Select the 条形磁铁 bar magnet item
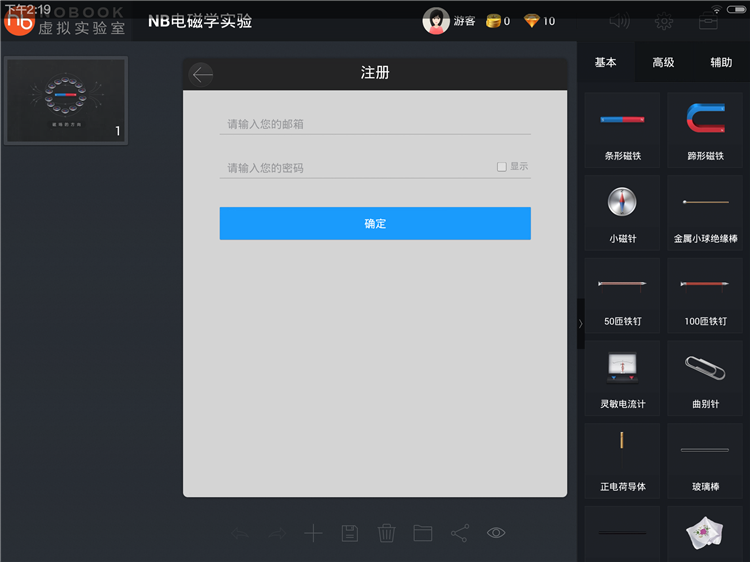The width and height of the screenshot is (750, 562). [x=622, y=130]
